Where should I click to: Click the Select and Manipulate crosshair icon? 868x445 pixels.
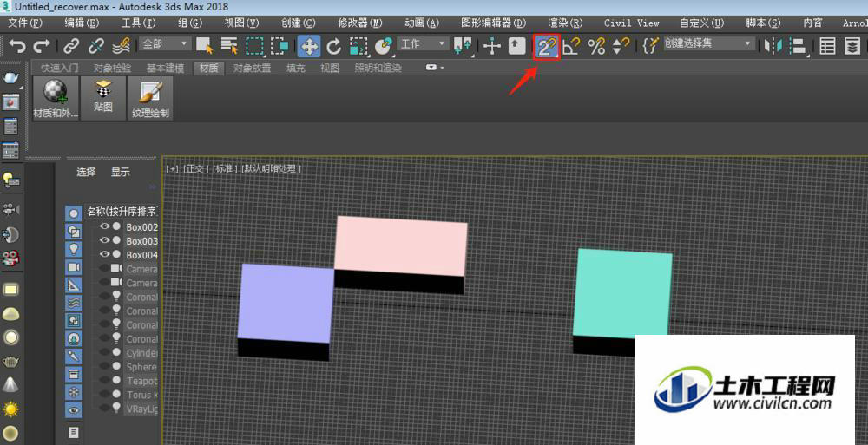point(491,45)
